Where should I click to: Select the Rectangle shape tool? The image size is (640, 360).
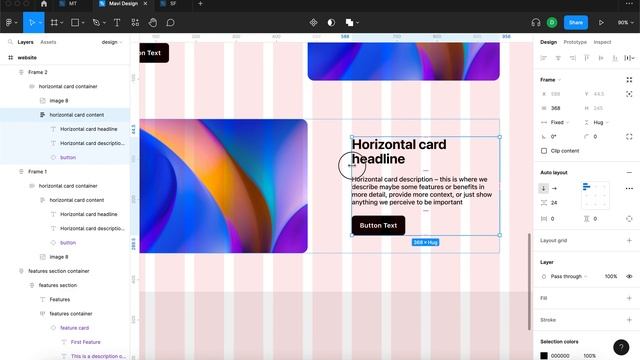coord(75,22)
